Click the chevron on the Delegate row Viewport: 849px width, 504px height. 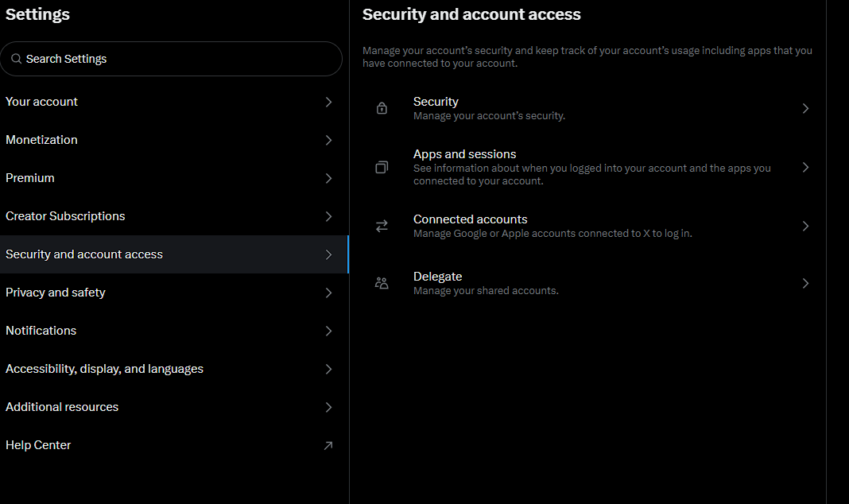click(806, 283)
